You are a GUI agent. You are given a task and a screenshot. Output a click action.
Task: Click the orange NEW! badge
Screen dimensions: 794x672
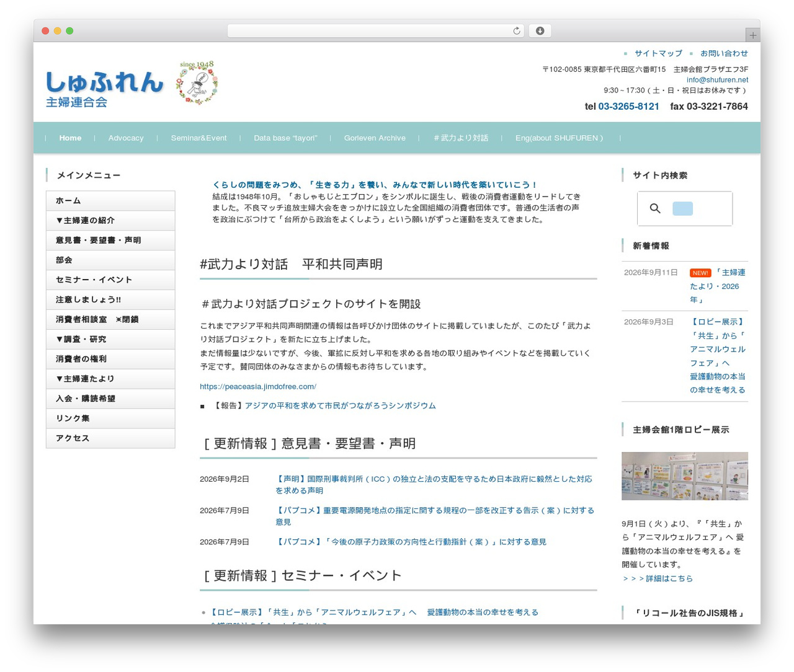700,273
